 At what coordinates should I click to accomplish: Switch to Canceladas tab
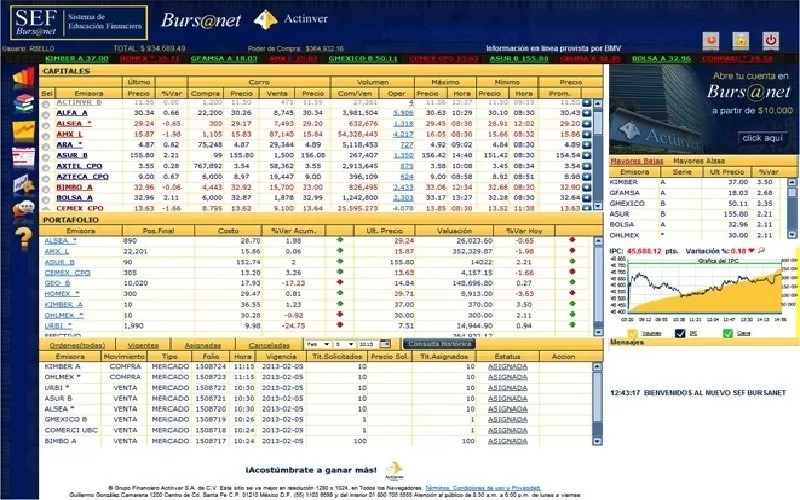coord(269,345)
